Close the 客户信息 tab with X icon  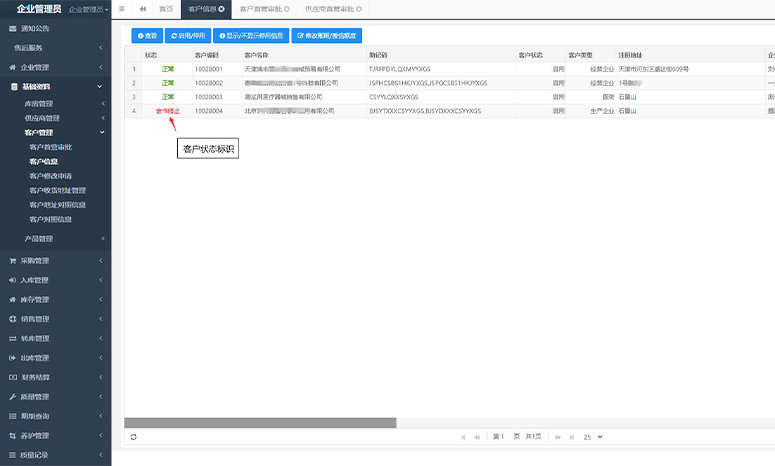point(221,9)
